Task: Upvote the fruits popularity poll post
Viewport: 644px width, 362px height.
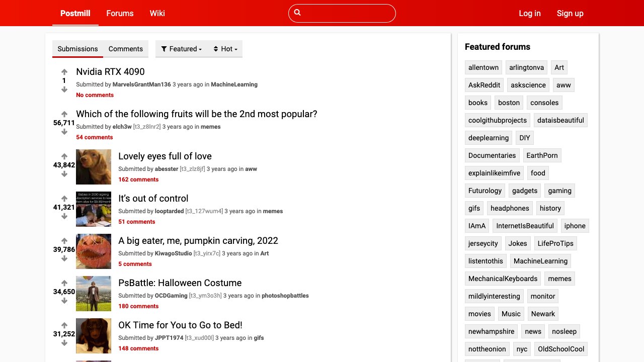Action: point(64,114)
